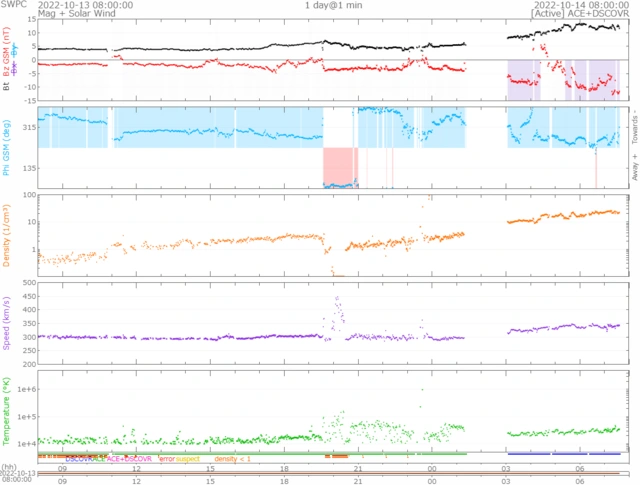Click the DSCOVR legend entry

click(x=79, y=459)
